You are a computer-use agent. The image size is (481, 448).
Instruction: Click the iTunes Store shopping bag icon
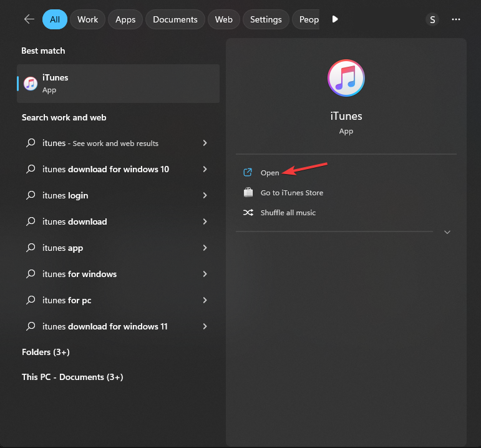tap(248, 192)
